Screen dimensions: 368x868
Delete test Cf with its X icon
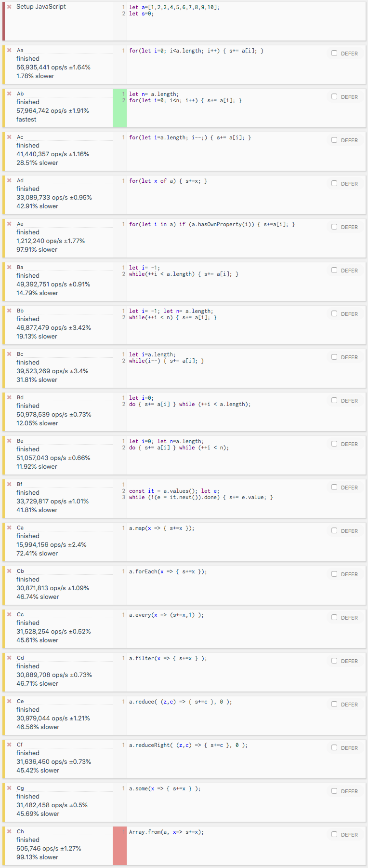[9, 744]
